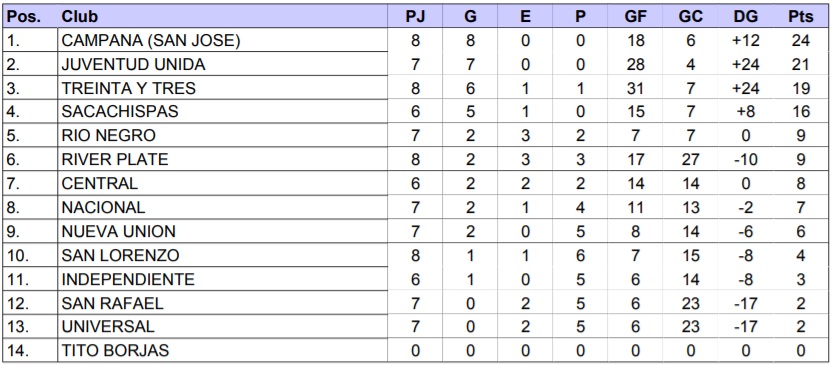832x365 pixels.
Task: Select the PJ column header
Action: [415, 16]
